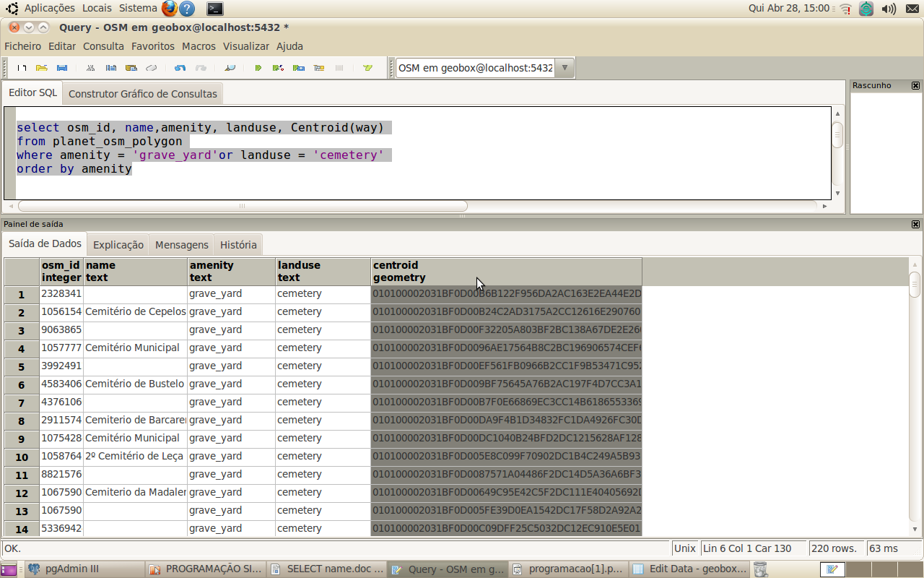Open a SQL file with folder icon
This screenshot has width=924, height=578.
click(x=42, y=68)
